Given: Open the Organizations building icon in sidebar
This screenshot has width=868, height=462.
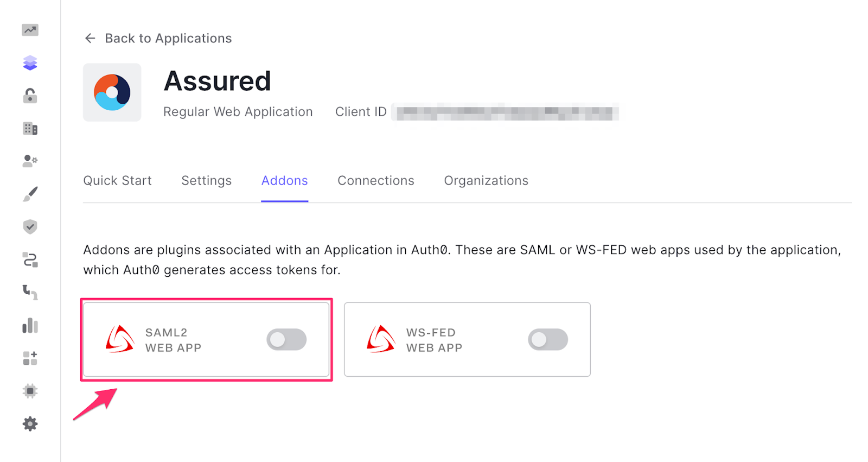Looking at the screenshot, I should click(30, 129).
